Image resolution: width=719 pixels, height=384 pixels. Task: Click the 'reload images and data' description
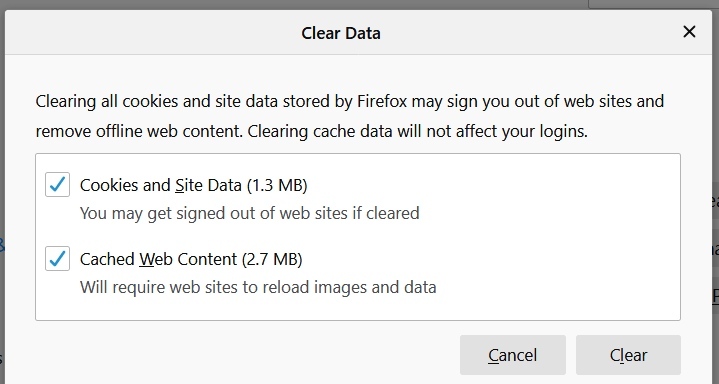coord(258,287)
